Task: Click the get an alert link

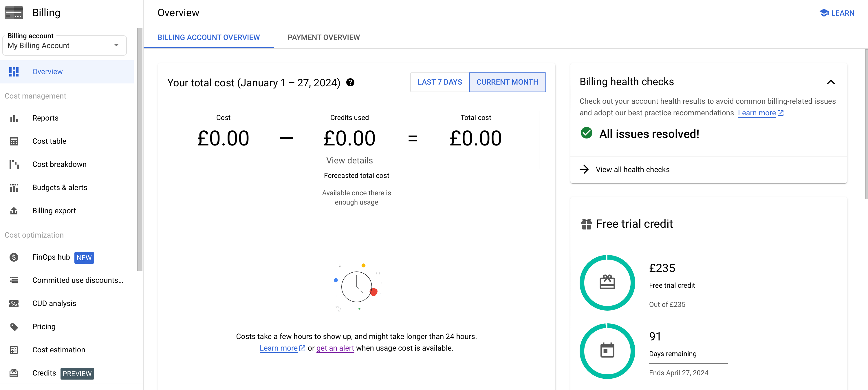Action: pyautogui.click(x=335, y=348)
